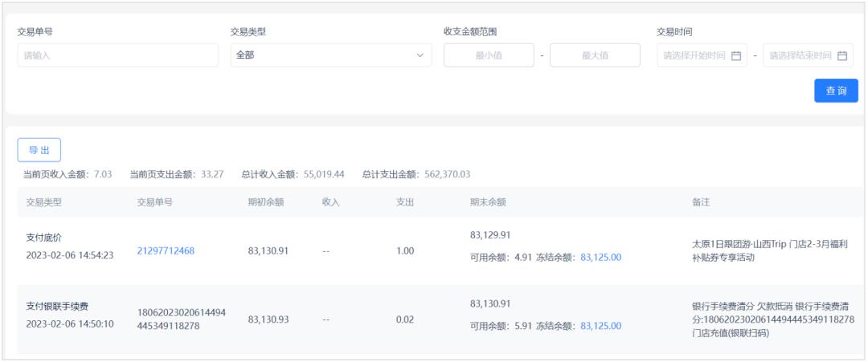
Task: Click 可用余额 5.91 value
Action: pyautogui.click(x=523, y=326)
